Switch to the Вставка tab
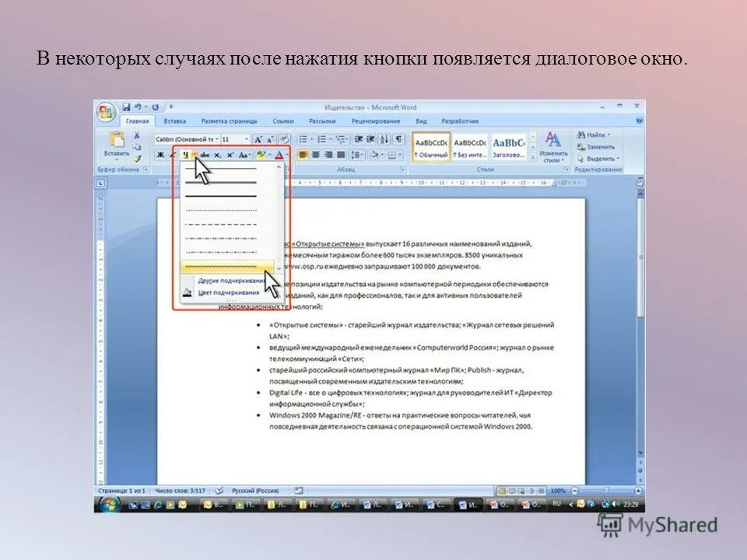This screenshot has width=747, height=560. [174, 121]
